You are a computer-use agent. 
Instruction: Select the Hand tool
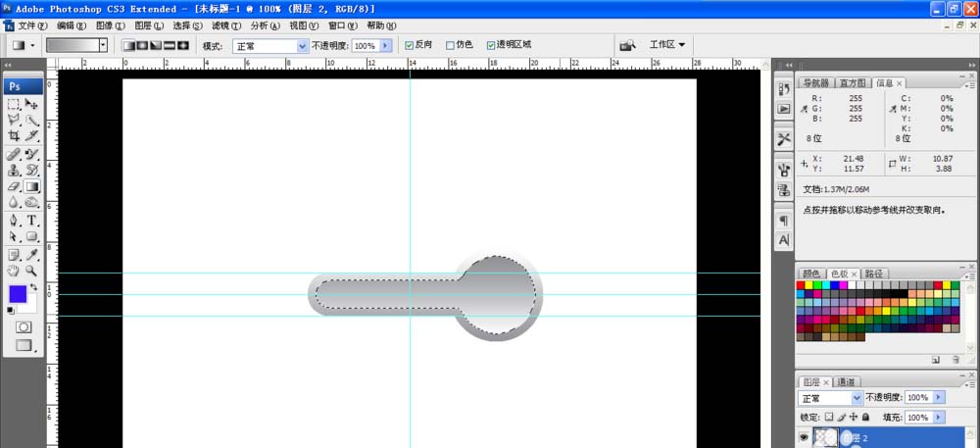14,271
